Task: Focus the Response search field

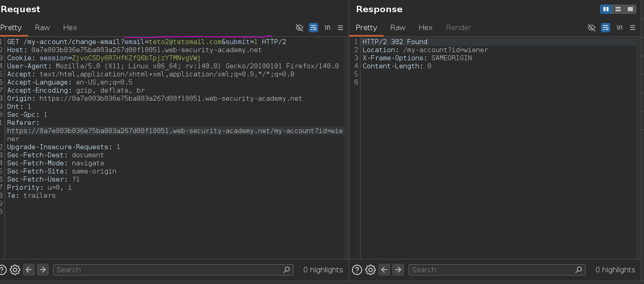Action: click(497, 270)
